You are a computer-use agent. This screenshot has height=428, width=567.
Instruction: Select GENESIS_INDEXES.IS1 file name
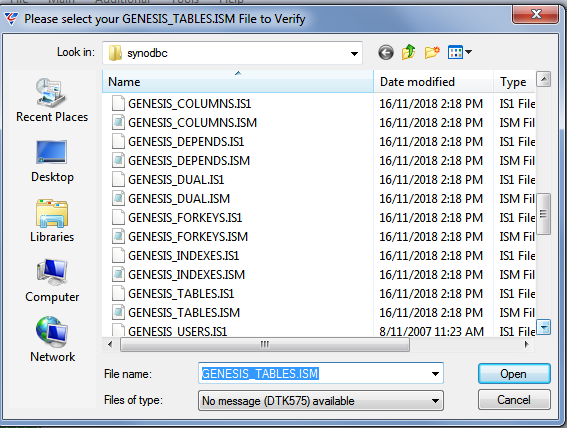click(184, 256)
